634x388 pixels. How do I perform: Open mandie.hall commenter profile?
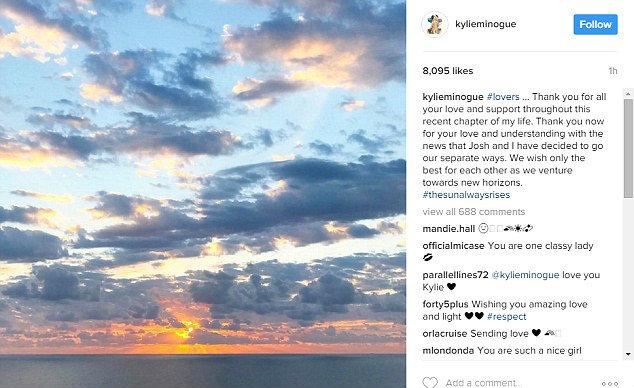[x=448, y=229]
